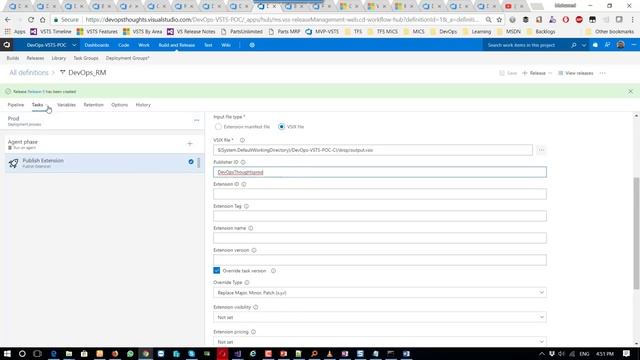
Task: Bookmark page with the star icon
Action: 499,20
